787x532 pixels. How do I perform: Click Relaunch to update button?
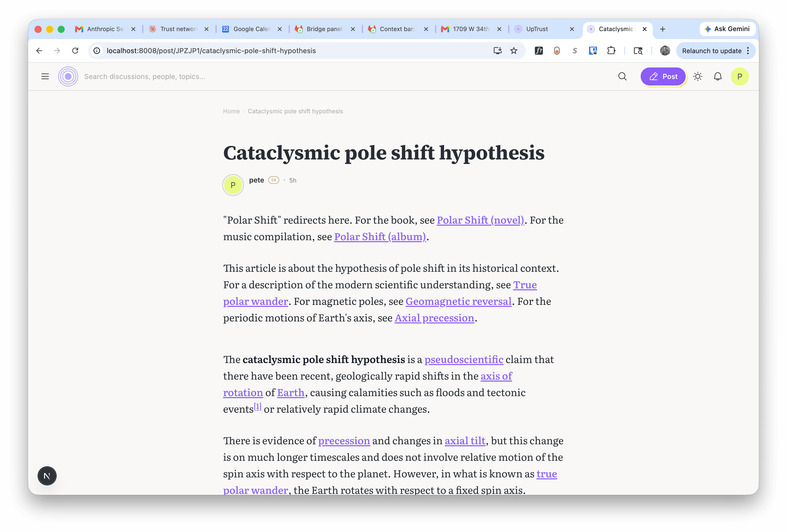coord(712,51)
